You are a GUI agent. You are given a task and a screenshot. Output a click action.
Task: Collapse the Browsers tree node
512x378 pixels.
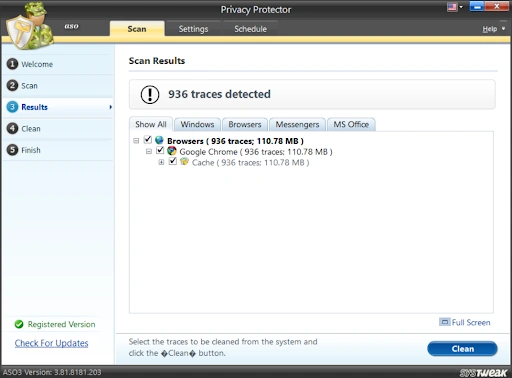click(x=136, y=141)
